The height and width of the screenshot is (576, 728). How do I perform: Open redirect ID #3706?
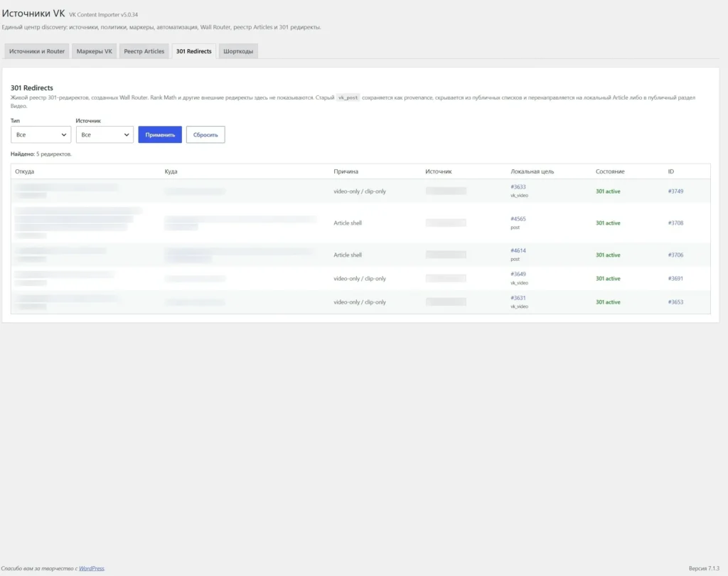[675, 255]
